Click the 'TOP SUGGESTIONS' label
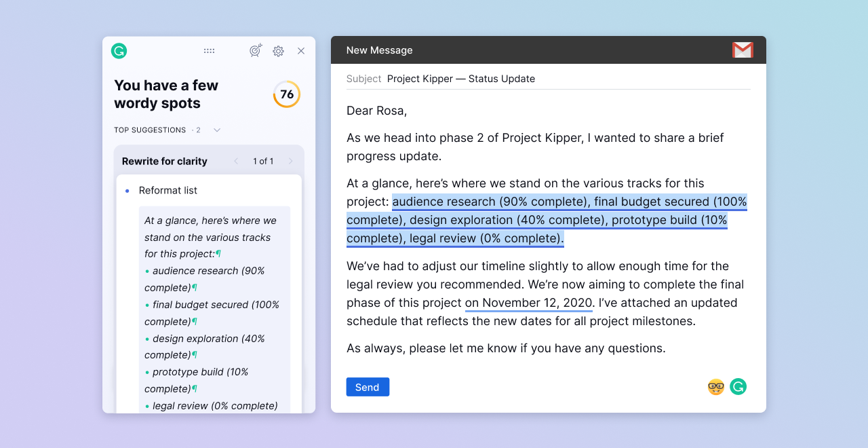Image resolution: width=868 pixels, height=448 pixels. click(x=150, y=130)
